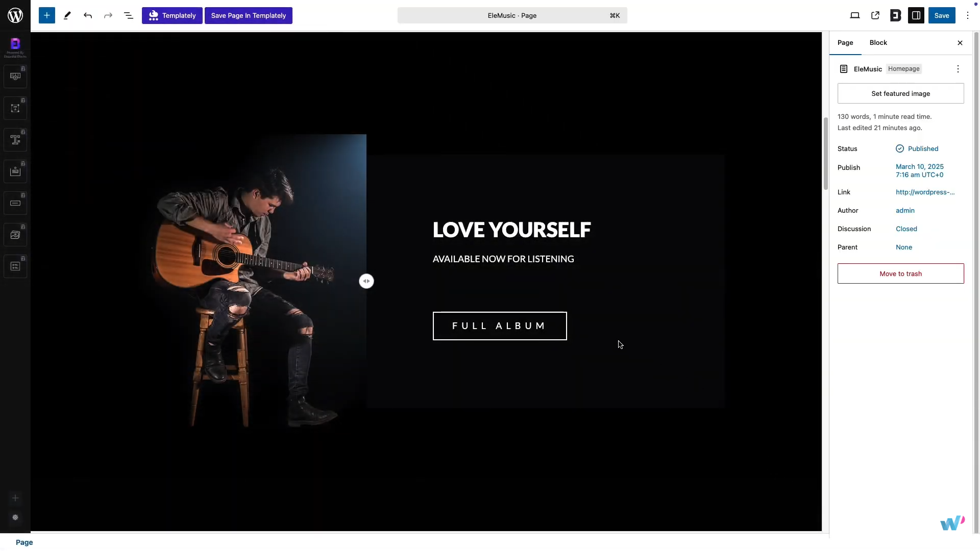The height and width of the screenshot is (551, 980).
Task: Open the editor options kebab menu
Action: (968, 15)
